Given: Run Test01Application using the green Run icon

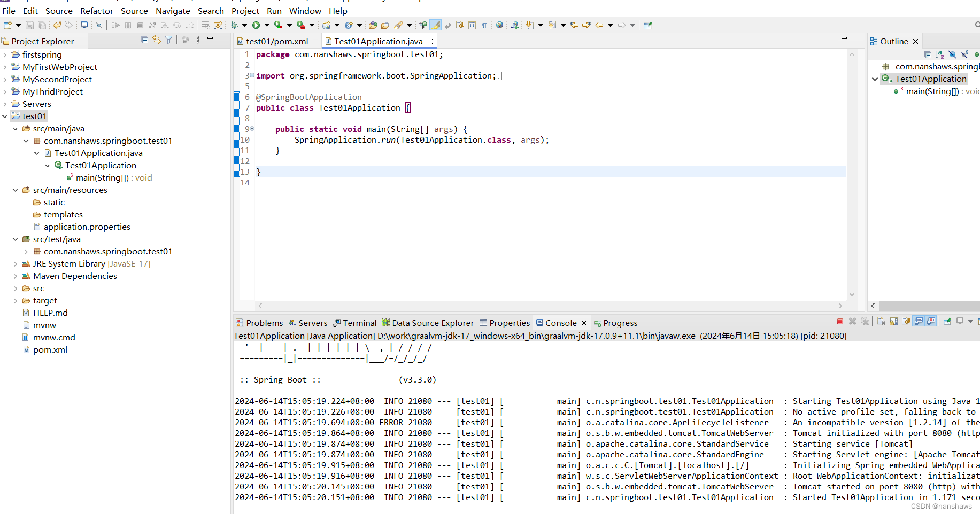Looking at the screenshot, I should pos(257,25).
